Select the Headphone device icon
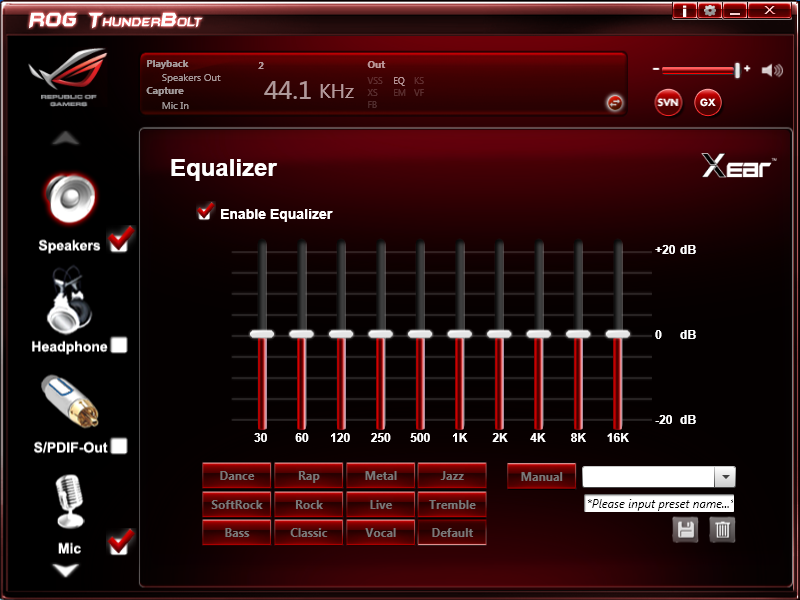 point(69,300)
